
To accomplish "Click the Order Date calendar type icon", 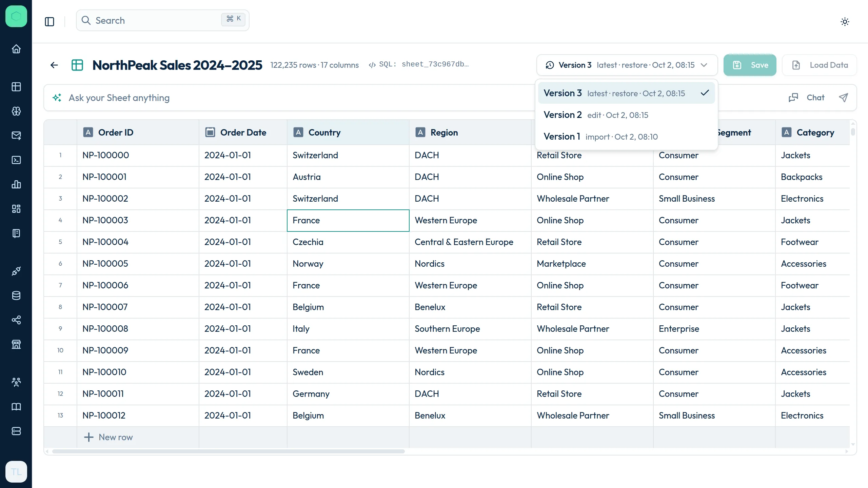I will (210, 132).
